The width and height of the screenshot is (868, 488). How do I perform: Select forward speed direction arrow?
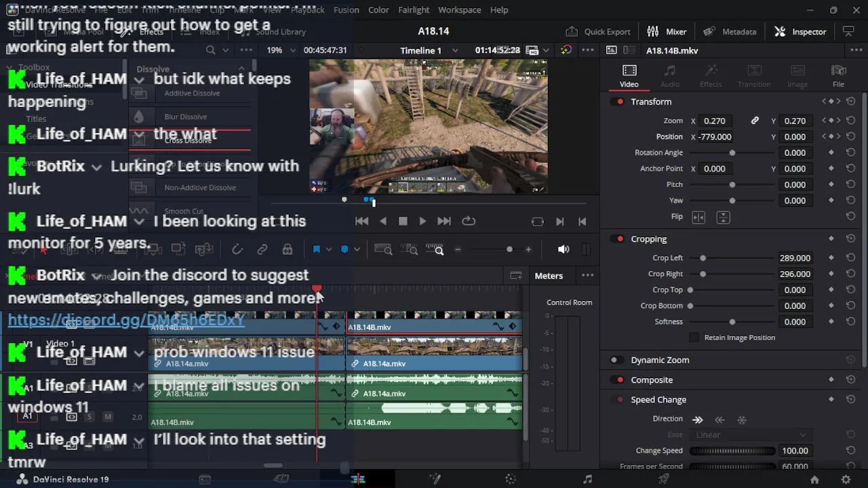coord(698,420)
